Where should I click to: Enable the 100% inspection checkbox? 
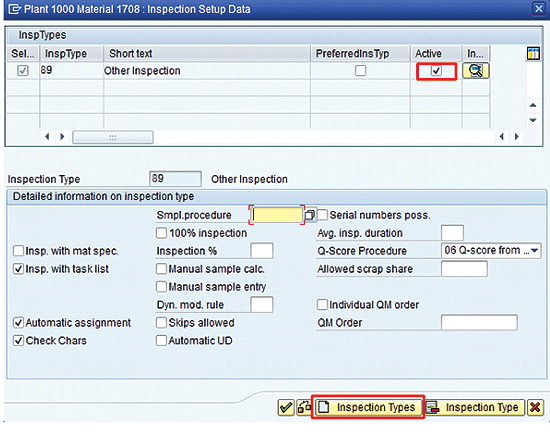161,233
